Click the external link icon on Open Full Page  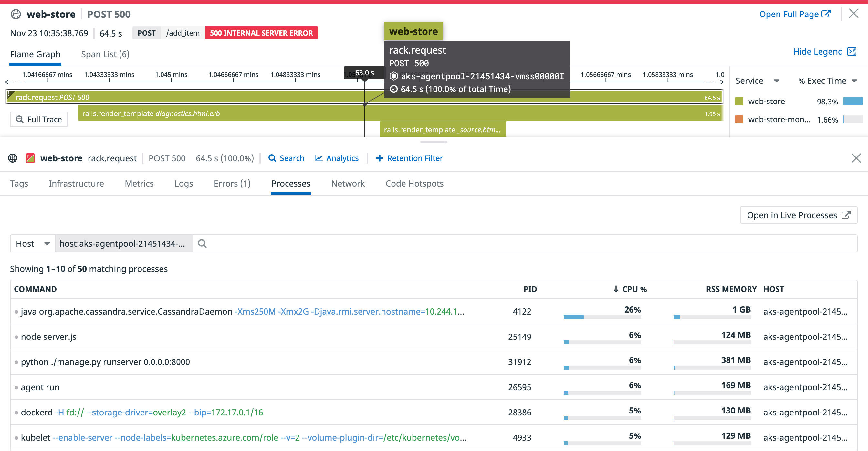[x=826, y=14]
